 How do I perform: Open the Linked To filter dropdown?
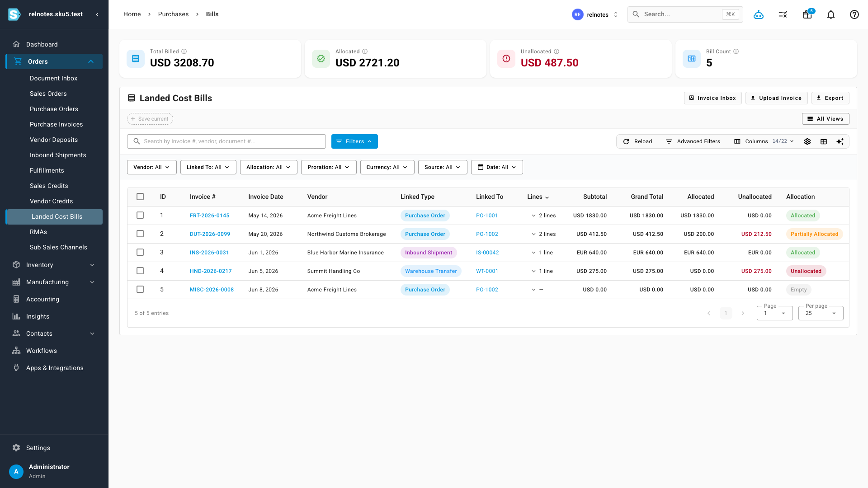pos(208,167)
